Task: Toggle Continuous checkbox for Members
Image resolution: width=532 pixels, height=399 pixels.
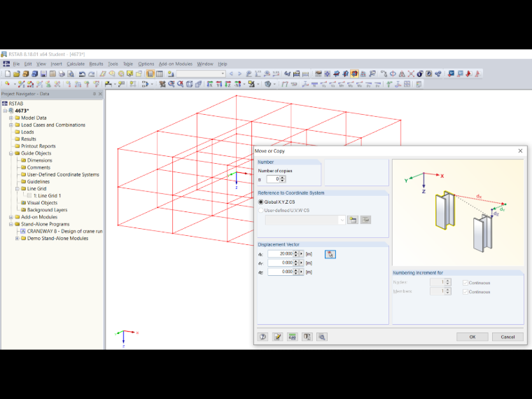Action: point(465,292)
